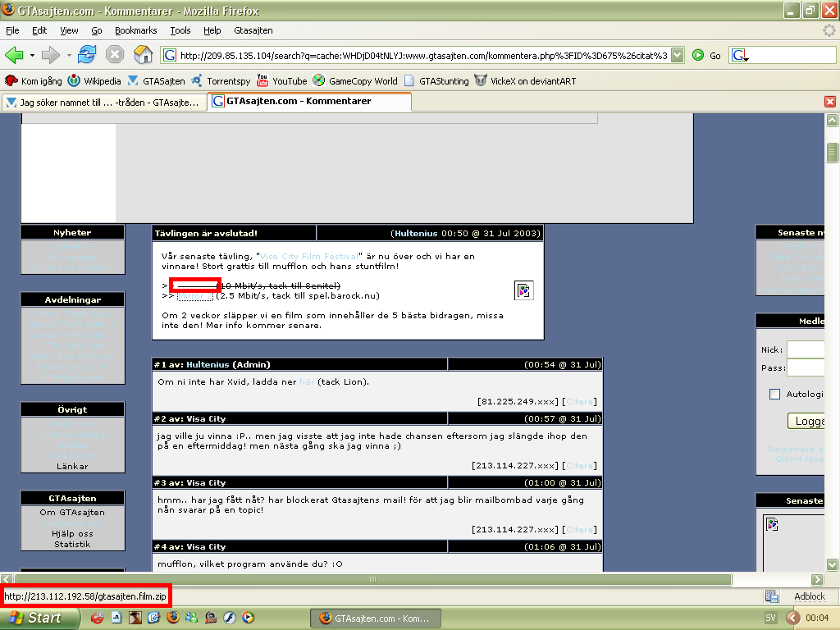Open the View menu
840x630 pixels.
coord(69,30)
